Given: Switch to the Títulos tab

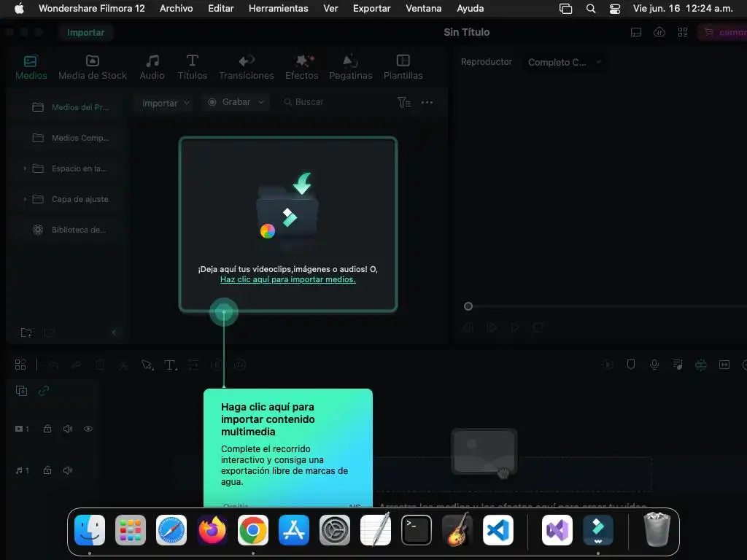Looking at the screenshot, I should click(193, 67).
